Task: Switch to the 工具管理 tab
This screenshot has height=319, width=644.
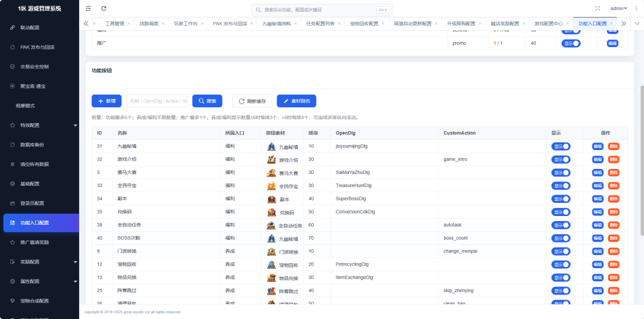Action: pos(114,23)
